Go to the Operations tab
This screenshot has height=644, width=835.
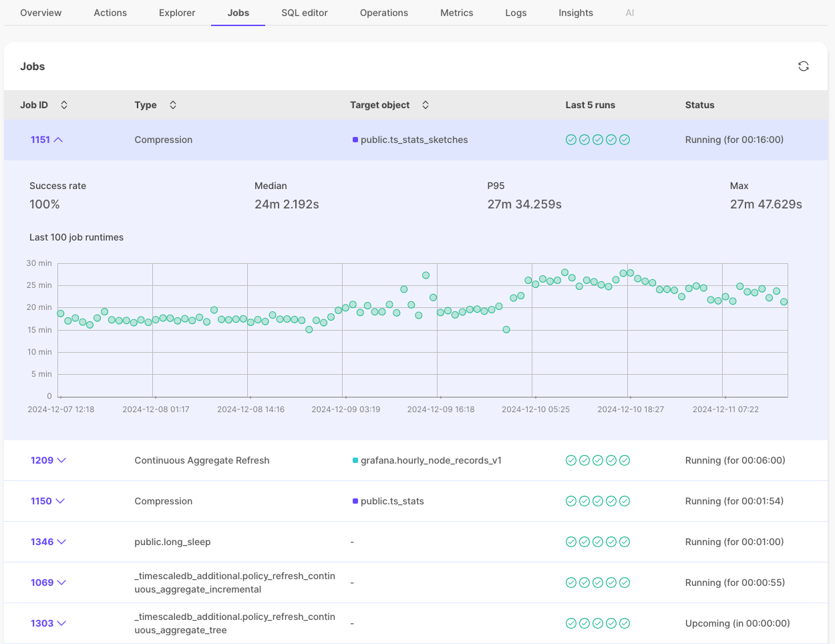(x=384, y=13)
